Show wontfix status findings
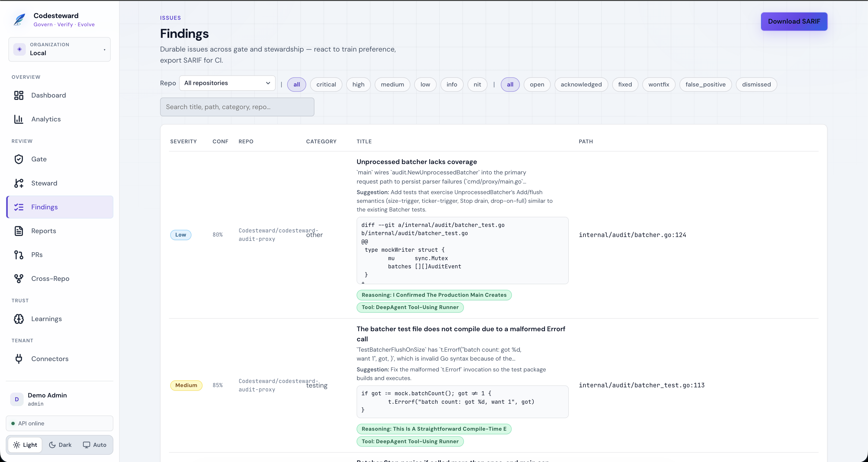Screen dimensions: 868x462 point(658,85)
